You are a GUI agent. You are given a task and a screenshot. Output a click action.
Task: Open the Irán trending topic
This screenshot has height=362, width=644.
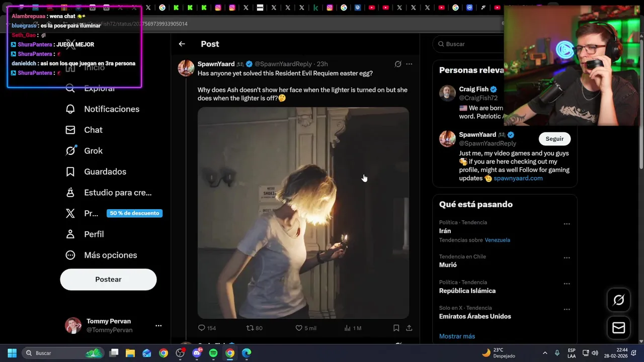445,231
